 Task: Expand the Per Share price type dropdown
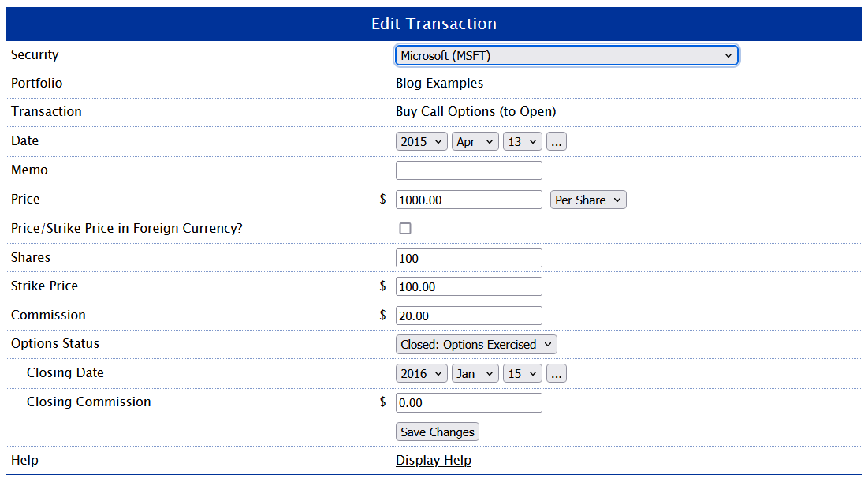(588, 200)
